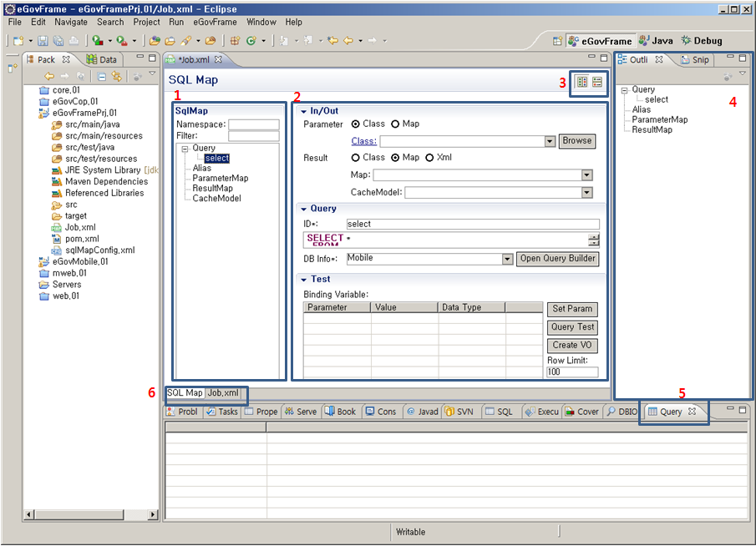The image size is (756, 546).
Task: Switch to the Java perspective
Action: (x=656, y=40)
